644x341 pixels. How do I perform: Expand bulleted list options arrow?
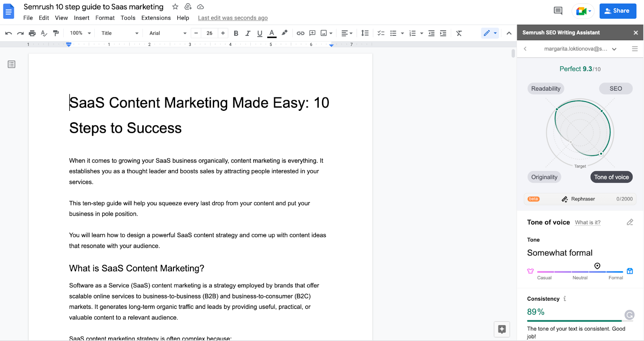tap(402, 33)
